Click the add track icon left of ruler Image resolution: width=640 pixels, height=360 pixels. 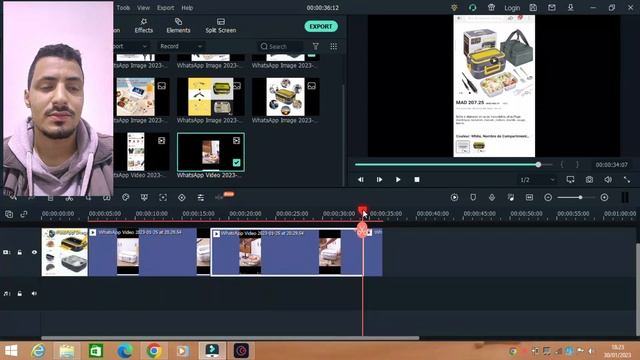coord(9,214)
